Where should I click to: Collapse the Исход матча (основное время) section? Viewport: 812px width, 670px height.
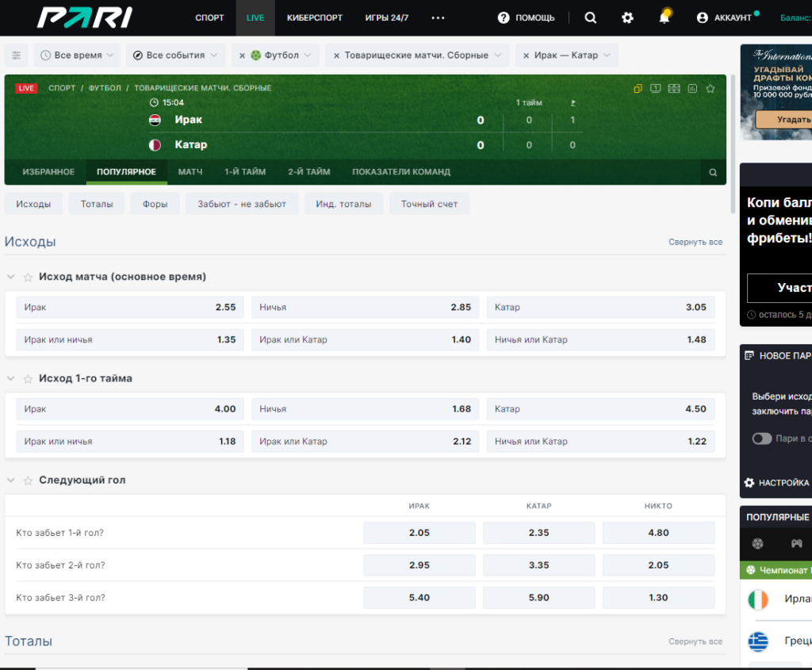tap(11, 277)
